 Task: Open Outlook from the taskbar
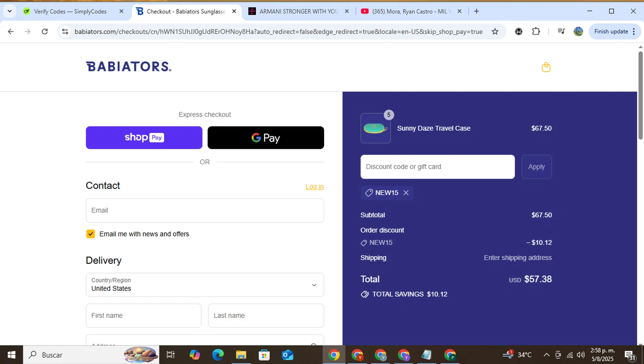click(288, 355)
